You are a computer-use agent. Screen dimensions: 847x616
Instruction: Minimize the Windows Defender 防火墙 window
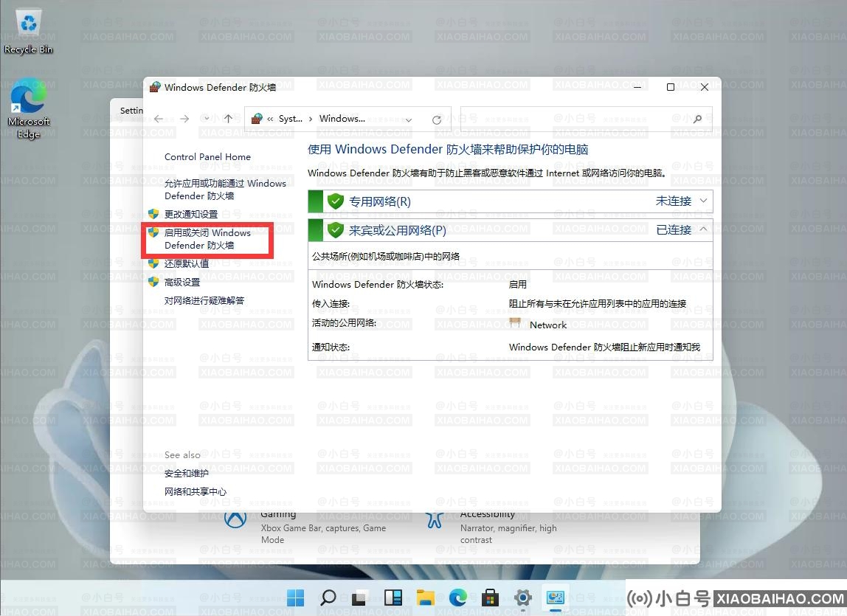pos(637,87)
